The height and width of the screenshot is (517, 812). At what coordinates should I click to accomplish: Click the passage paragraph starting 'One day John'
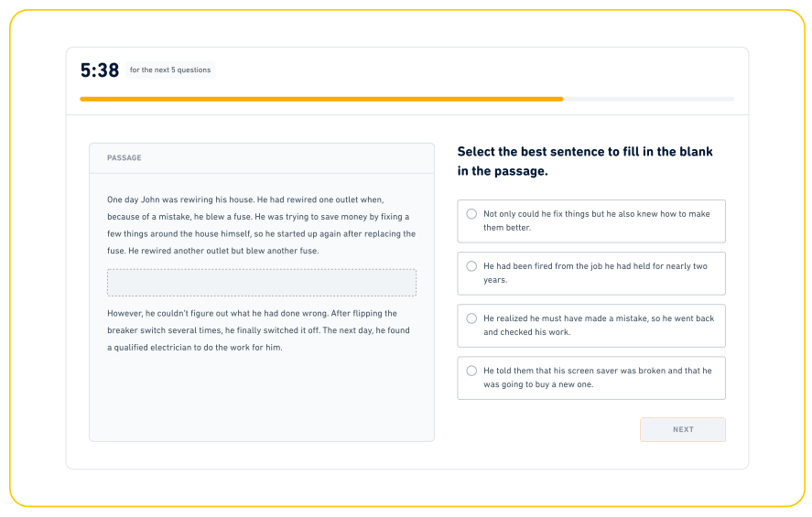259,224
